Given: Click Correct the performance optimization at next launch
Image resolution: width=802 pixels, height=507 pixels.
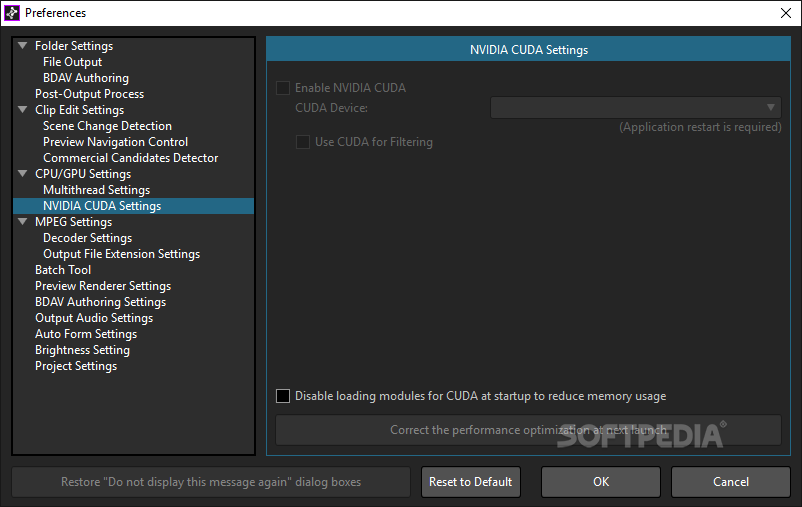Looking at the screenshot, I should pos(528,430).
